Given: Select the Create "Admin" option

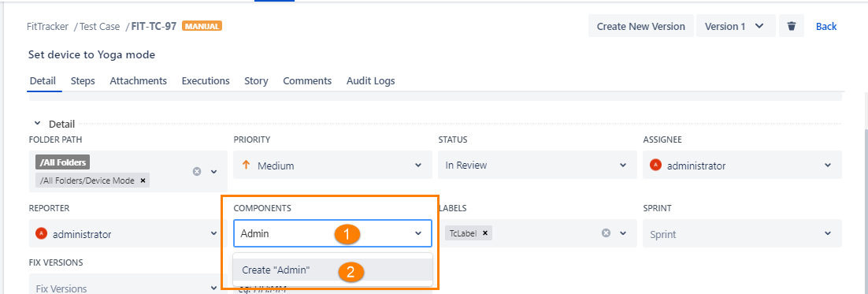Looking at the screenshot, I should pyautogui.click(x=332, y=270).
